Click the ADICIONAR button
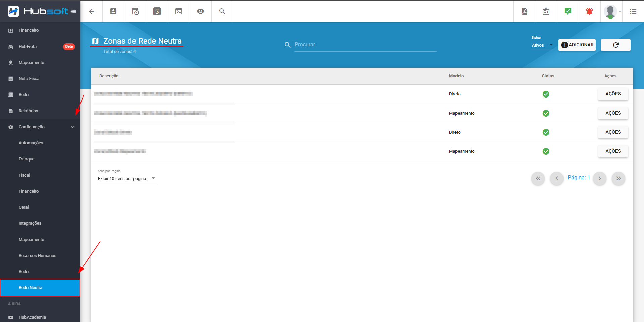This screenshot has height=322, width=644. coord(577,45)
